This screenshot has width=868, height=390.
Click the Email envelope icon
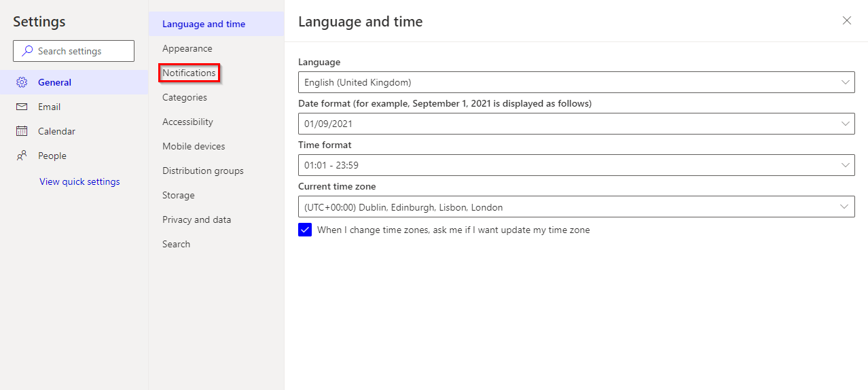tap(22, 107)
